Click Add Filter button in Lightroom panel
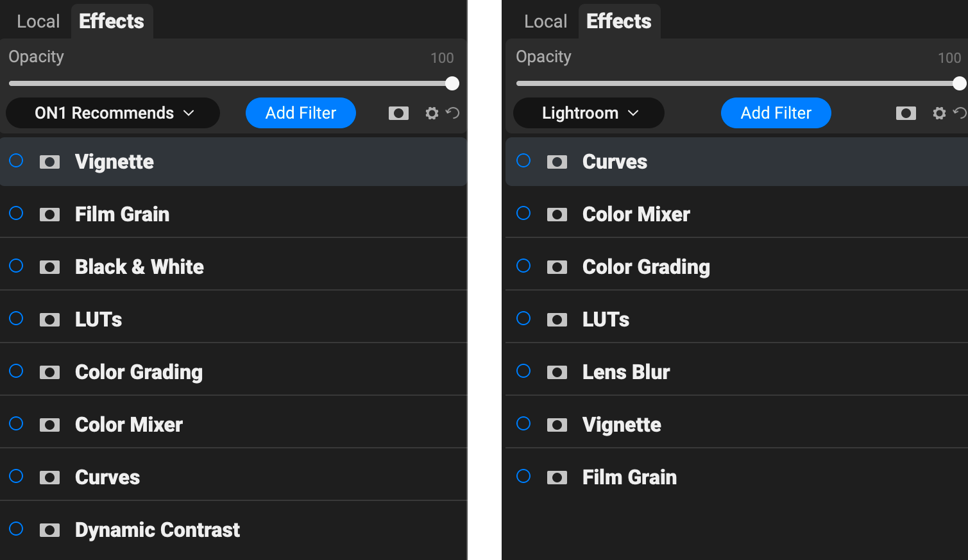This screenshot has width=968, height=560. 776,113
